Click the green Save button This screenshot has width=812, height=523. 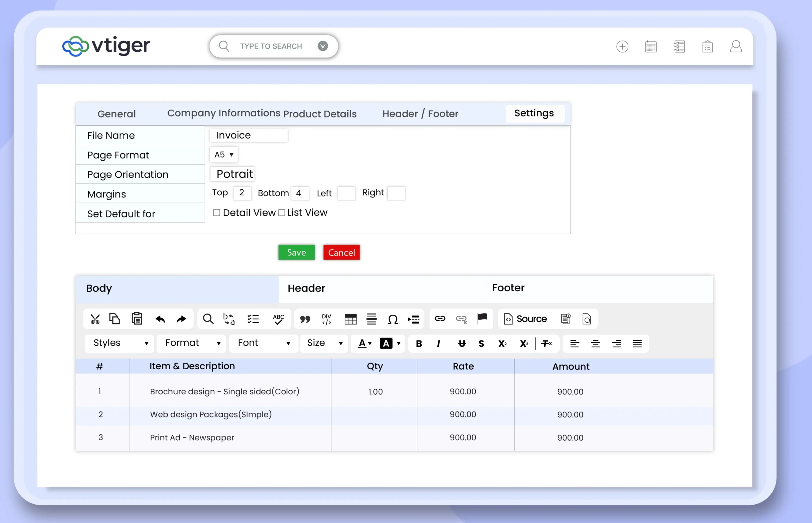(x=296, y=252)
